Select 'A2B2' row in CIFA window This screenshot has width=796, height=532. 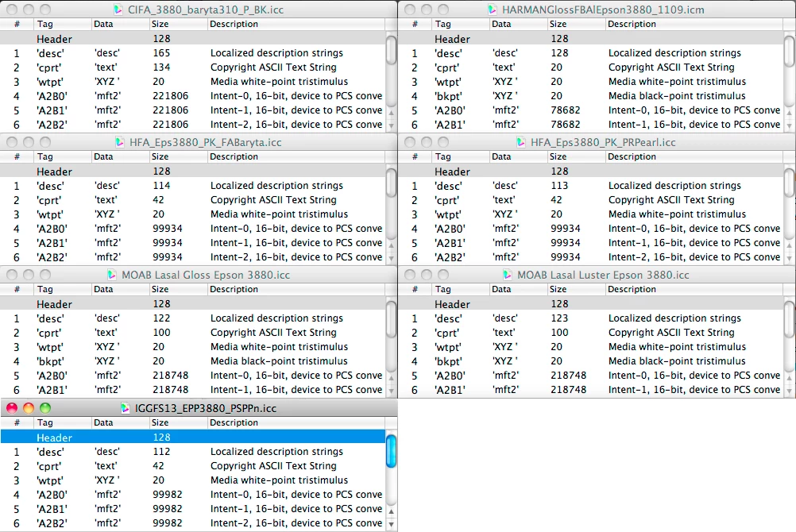(193, 125)
